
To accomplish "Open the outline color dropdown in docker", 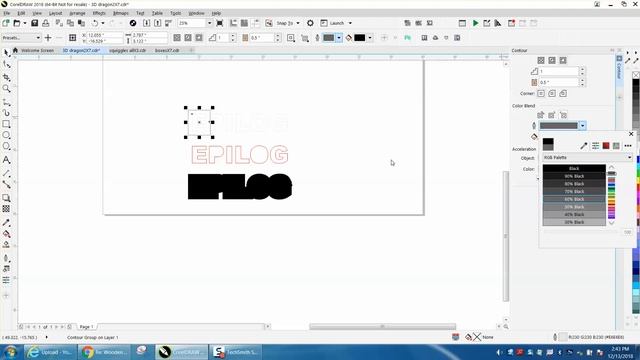I will (582, 126).
